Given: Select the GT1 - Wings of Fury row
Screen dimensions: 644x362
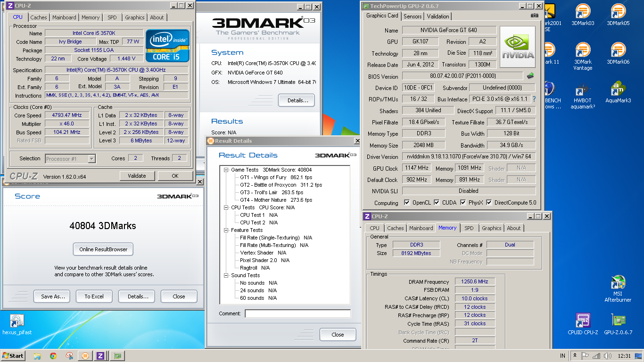Looking at the screenshot, I should tap(276, 177).
